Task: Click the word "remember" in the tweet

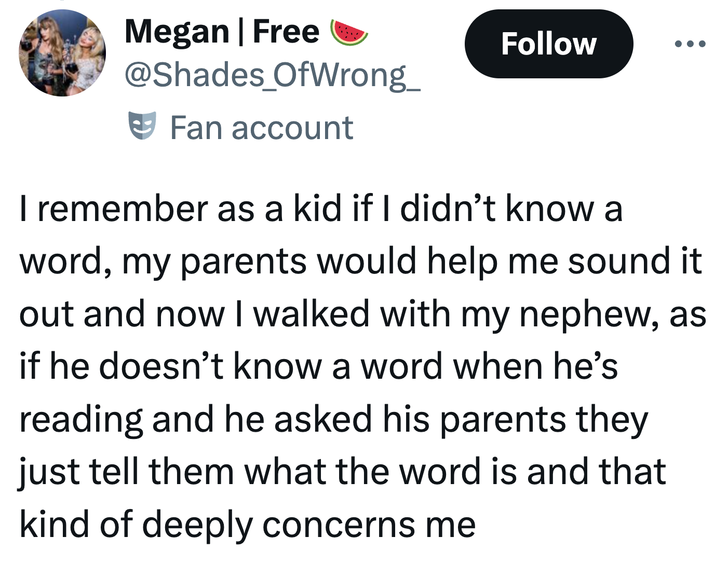Action: click(123, 209)
